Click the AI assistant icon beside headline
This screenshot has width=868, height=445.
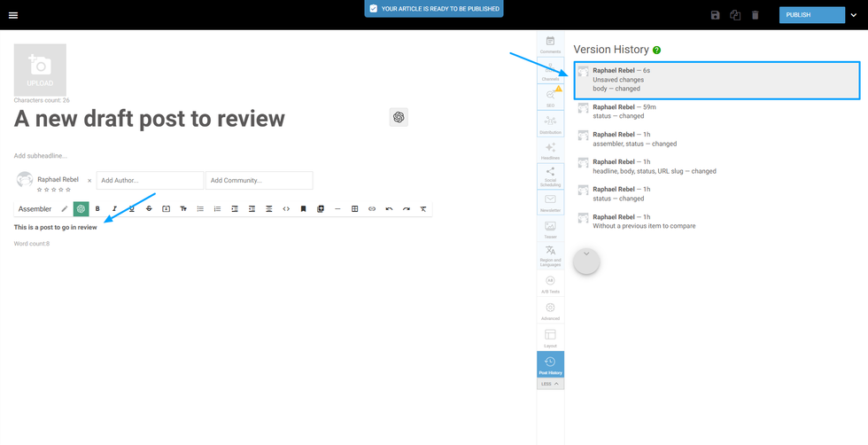pos(399,117)
